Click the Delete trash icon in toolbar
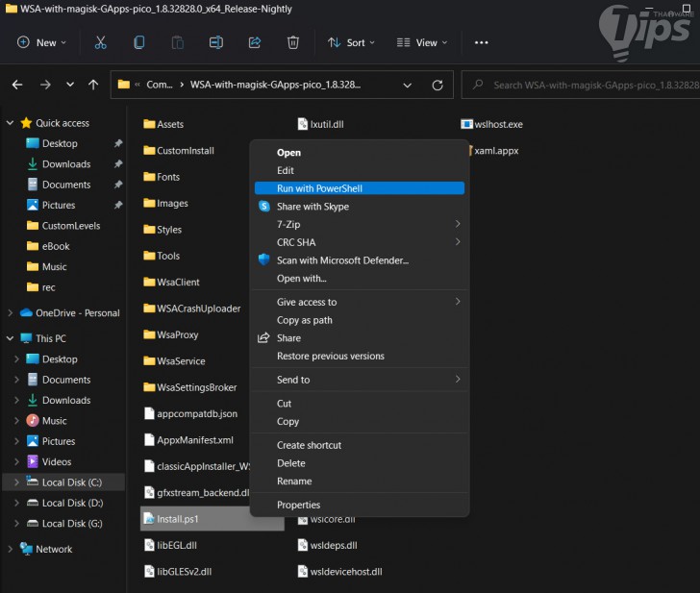The height and width of the screenshot is (593, 700). (x=293, y=42)
